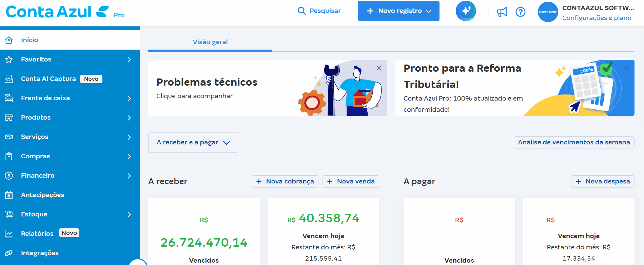Open the help question mark icon

point(521,12)
